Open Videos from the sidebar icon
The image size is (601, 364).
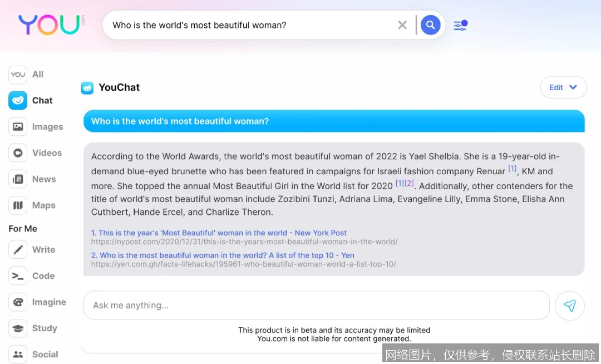coord(18,153)
